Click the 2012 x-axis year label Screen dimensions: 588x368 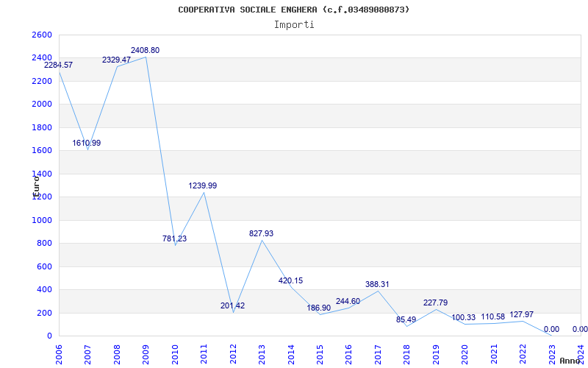233,355
